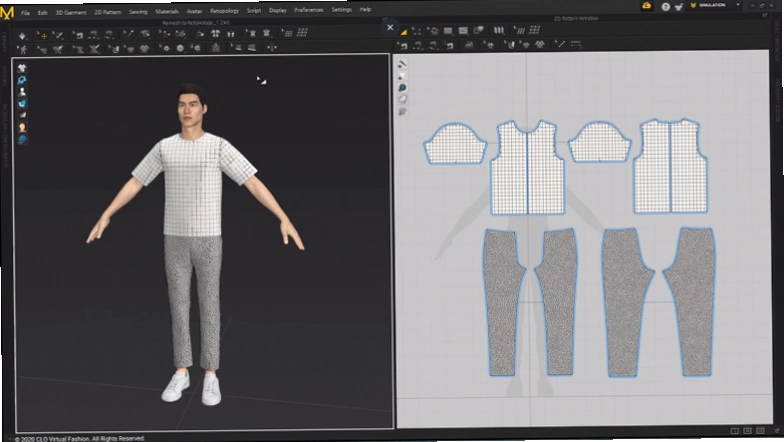Open the Preferences menu
784x442 pixels.
(x=308, y=10)
